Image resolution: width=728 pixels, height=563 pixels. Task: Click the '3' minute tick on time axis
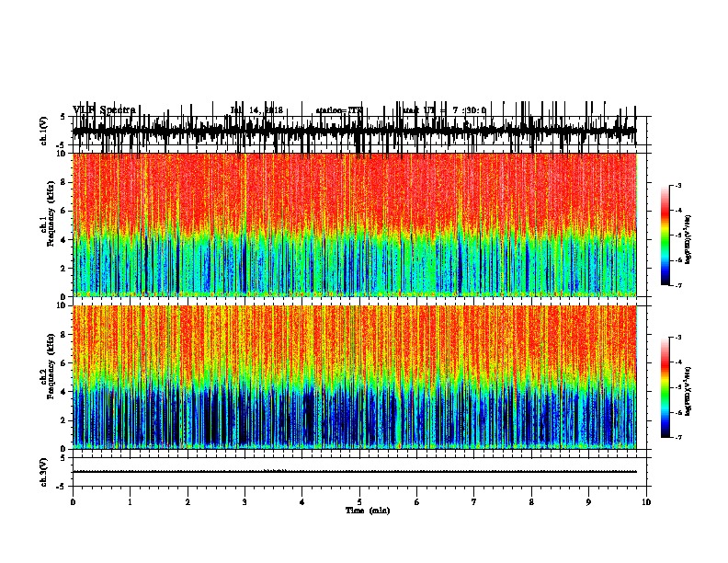pyautogui.click(x=245, y=502)
